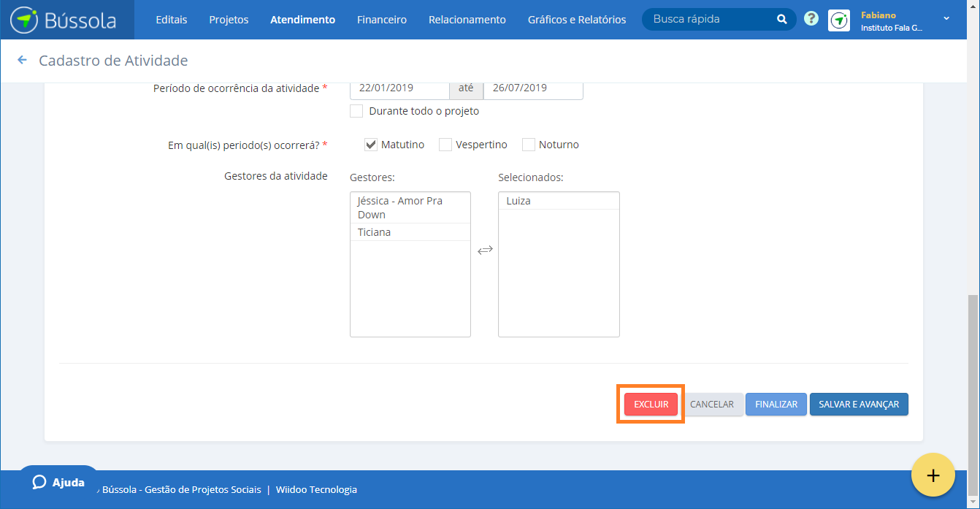Click SALVAR E AVANÇAR

(859, 404)
